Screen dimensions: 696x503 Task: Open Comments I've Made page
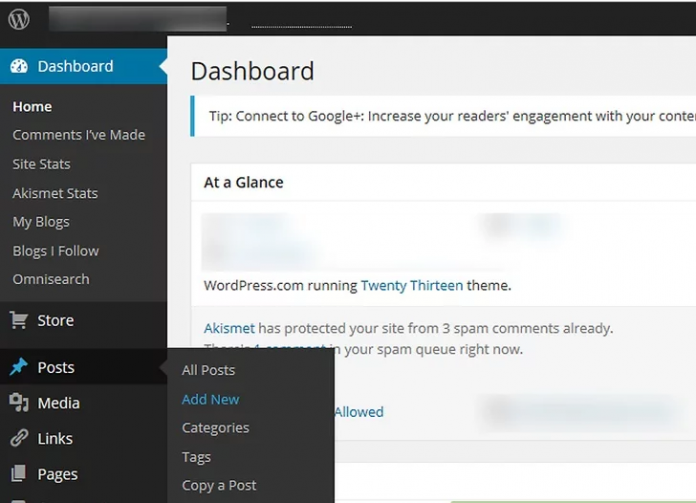pos(78,135)
